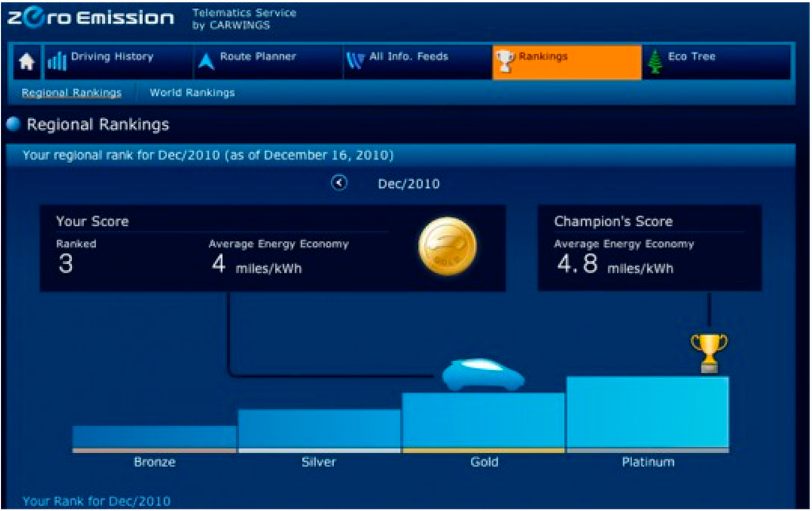Click the Bronze tier bar
Image resolution: width=812 pixels, height=511 pixels.
[155, 437]
